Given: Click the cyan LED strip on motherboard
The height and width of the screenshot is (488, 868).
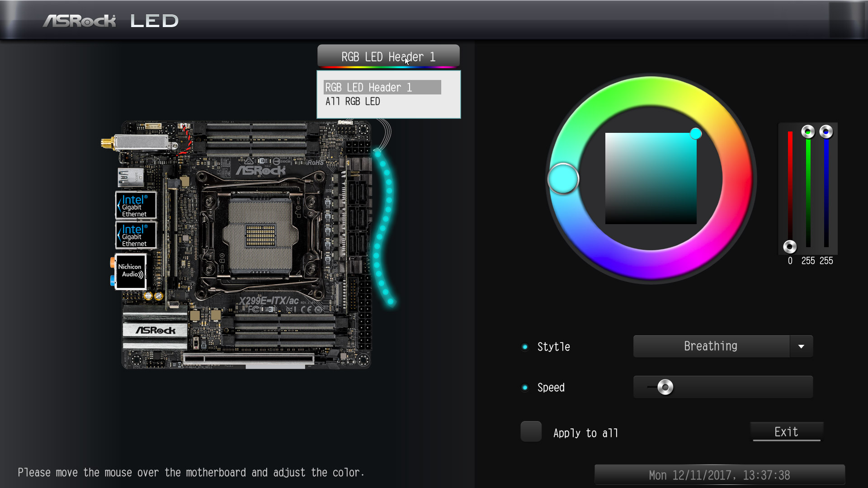Looking at the screenshot, I should 384,228.
